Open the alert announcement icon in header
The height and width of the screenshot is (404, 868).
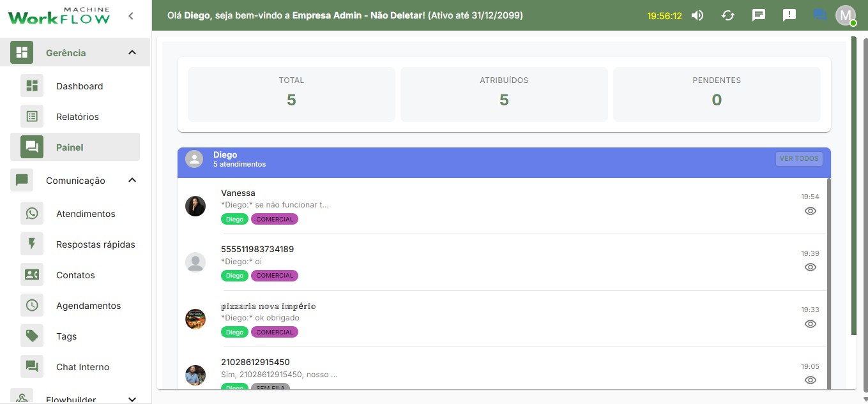(789, 15)
